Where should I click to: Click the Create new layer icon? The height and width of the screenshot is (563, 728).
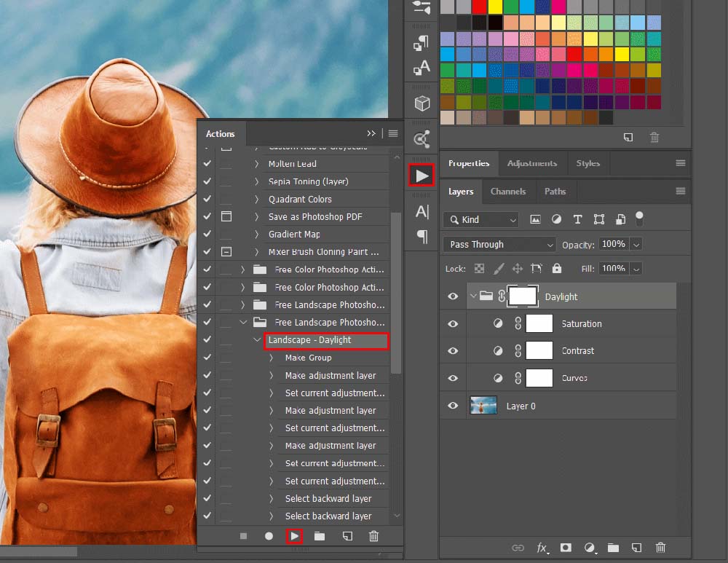point(637,547)
